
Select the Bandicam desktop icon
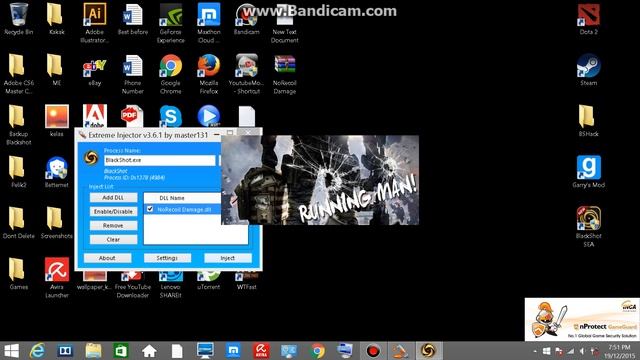click(247, 19)
